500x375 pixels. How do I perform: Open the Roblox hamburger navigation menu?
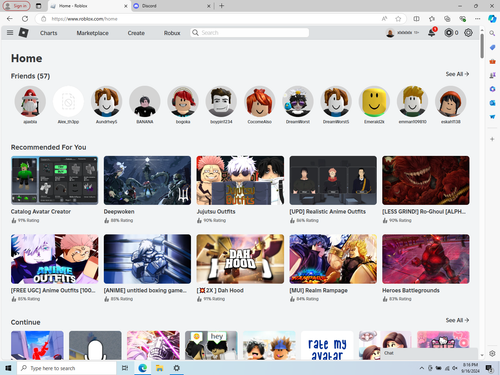tap(10, 33)
